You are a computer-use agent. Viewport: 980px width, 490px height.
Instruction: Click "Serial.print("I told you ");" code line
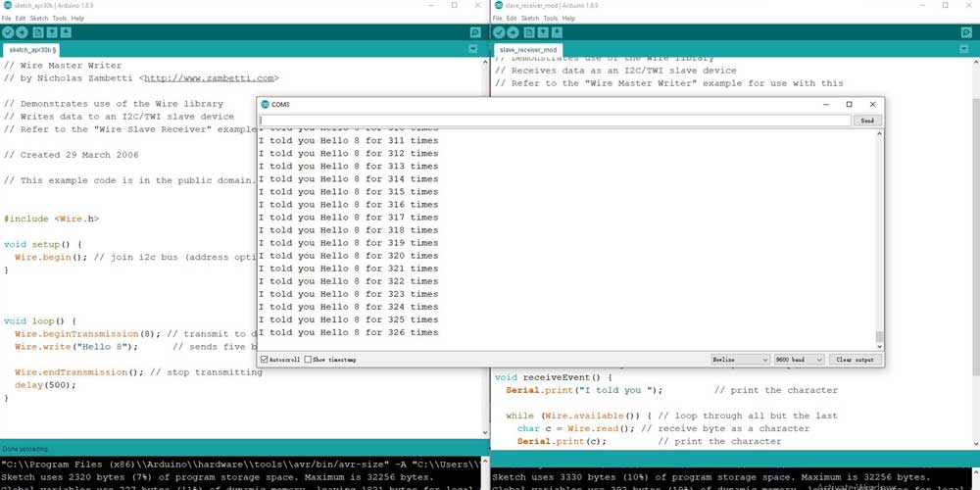click(584, 390)
